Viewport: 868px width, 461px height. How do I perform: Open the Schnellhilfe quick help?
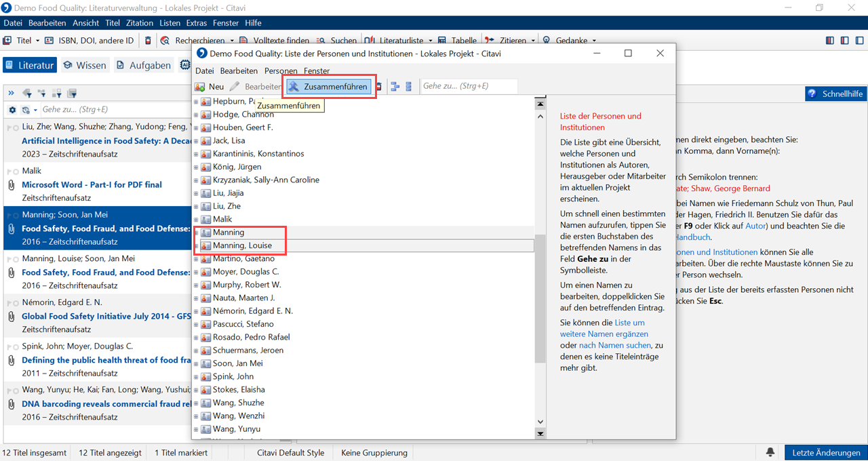(x=835, y=94)
